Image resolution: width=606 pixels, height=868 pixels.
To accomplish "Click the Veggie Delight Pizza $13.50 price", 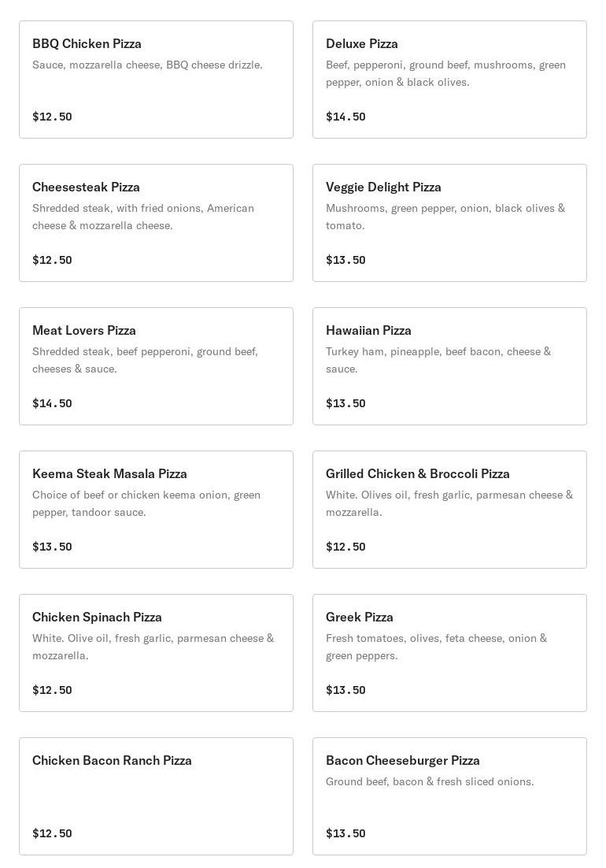I will 345,260.
